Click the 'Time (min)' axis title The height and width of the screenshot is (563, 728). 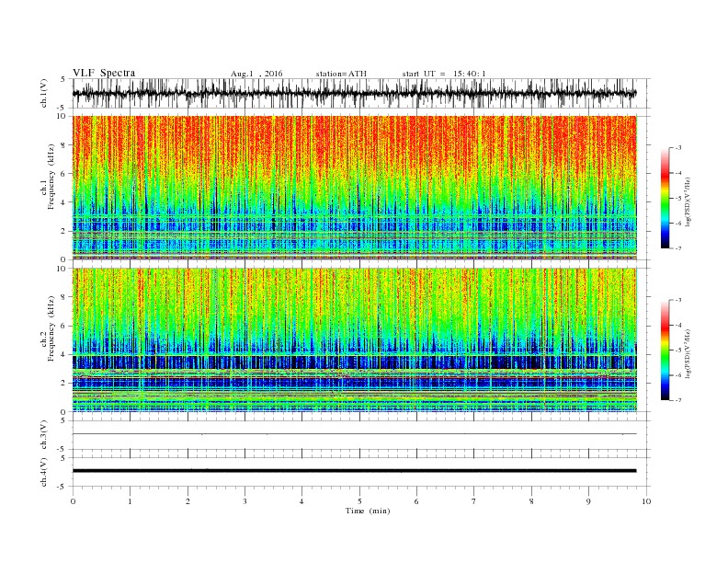click(368, 511)
